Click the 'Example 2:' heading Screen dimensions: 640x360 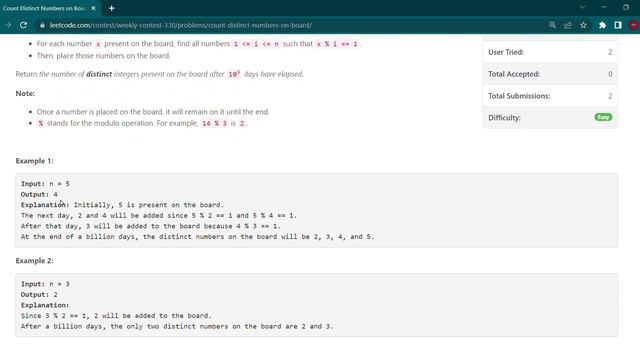tap(34, 260)
